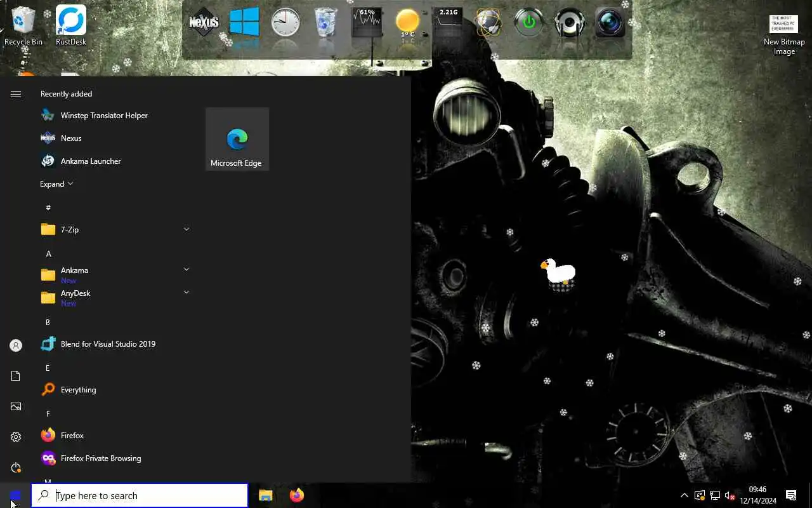The width and height of the screenshot is (812, 508).
Task: Launch Everything from the app list
Action: point(114,390)
